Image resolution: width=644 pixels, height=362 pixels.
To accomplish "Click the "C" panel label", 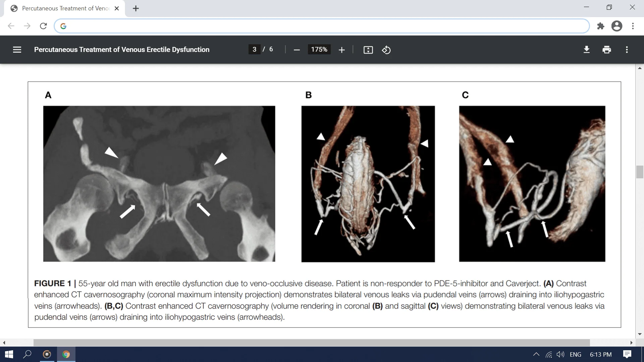I will tap(465, 95).
